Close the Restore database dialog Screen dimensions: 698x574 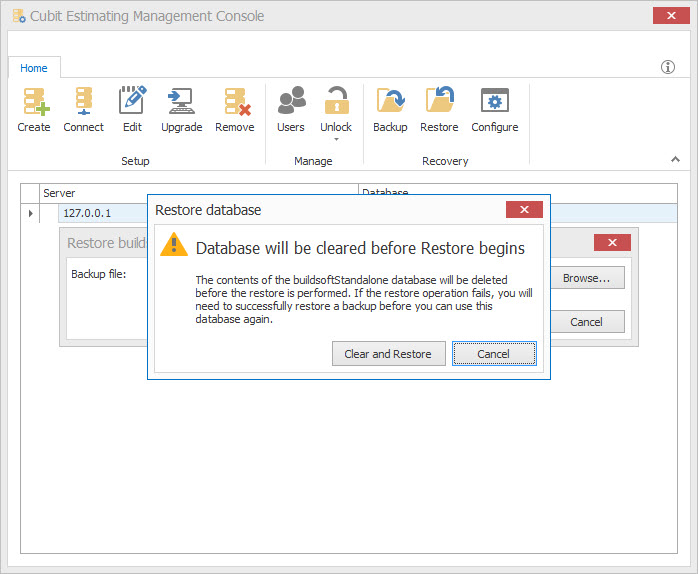524,209
